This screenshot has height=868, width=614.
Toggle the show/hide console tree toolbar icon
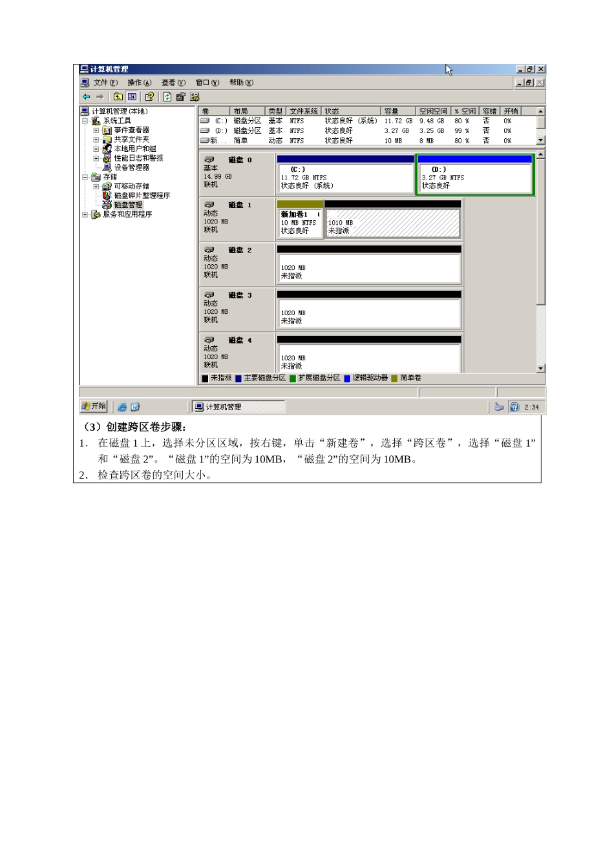[132, 97]
